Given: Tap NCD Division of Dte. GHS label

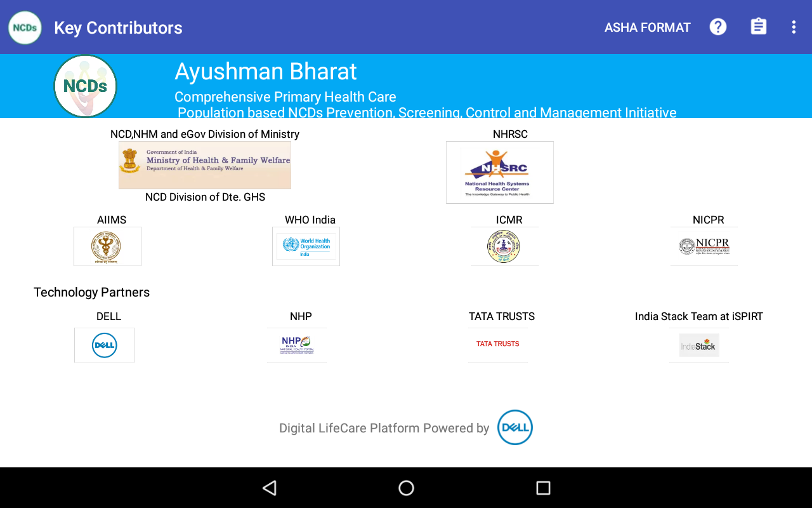Looking at the screenshot, I should point(205,197).
